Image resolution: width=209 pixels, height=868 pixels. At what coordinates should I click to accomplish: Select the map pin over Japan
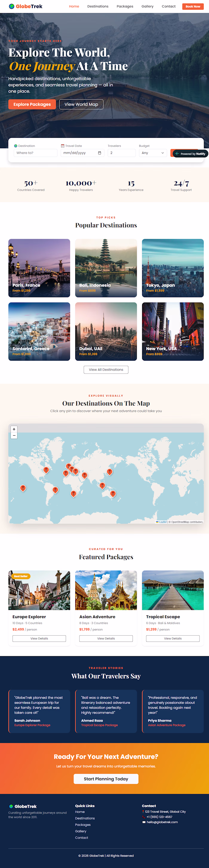coord(110,472)
